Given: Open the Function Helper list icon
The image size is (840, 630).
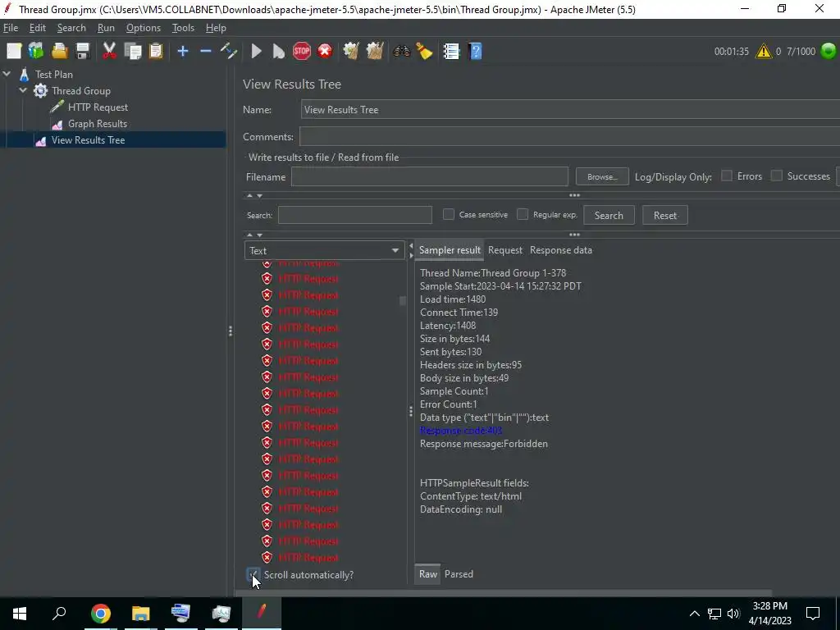Looking at the screenshot, I should (451, 51).
